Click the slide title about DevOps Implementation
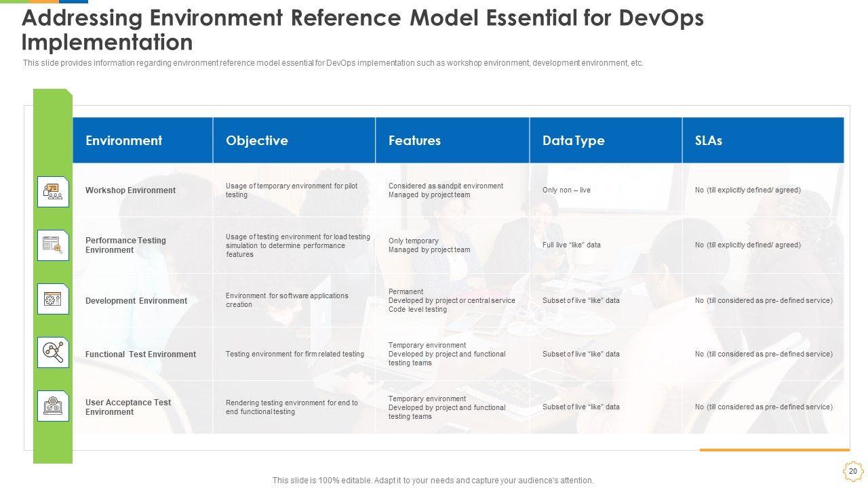Image resolution: width=868 pixels, height=488 pixels. tap(362, 30)
